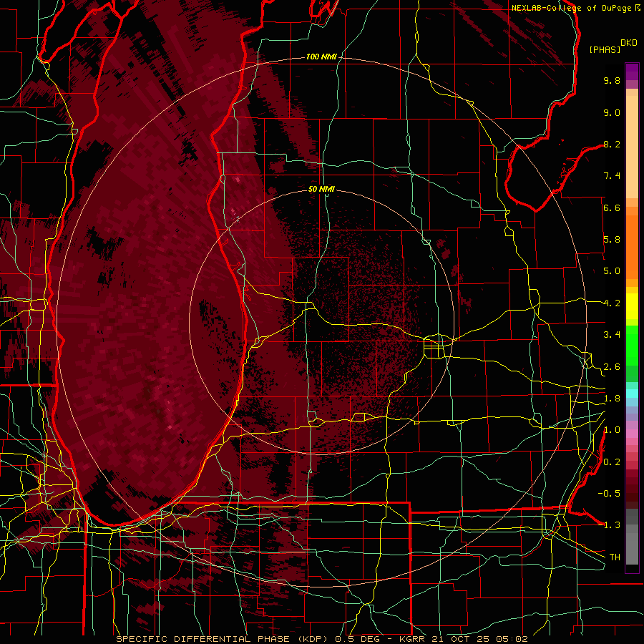Click the 6.6 value on color scale

[x=612, y=208]
